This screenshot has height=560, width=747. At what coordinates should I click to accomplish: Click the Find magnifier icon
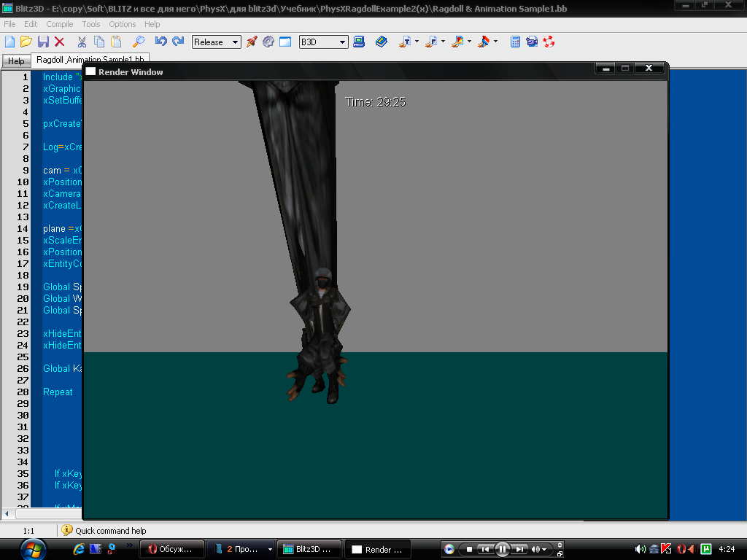pos(138,42)
